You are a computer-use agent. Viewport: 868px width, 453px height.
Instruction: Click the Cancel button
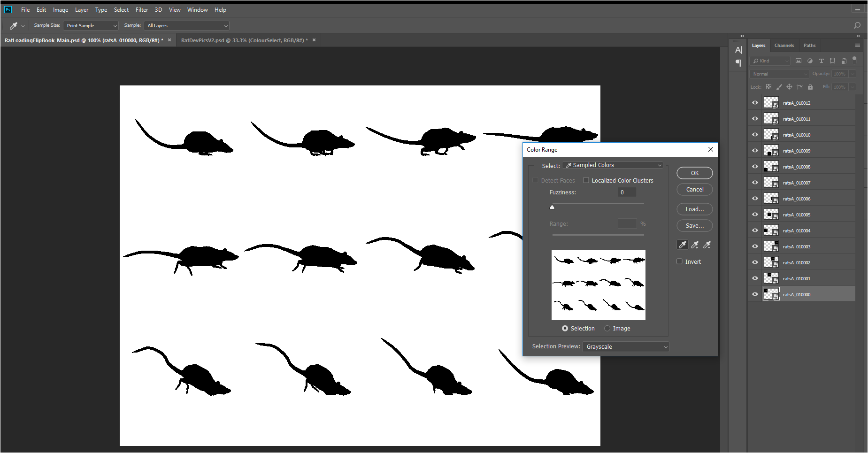[x=694, y=189]
